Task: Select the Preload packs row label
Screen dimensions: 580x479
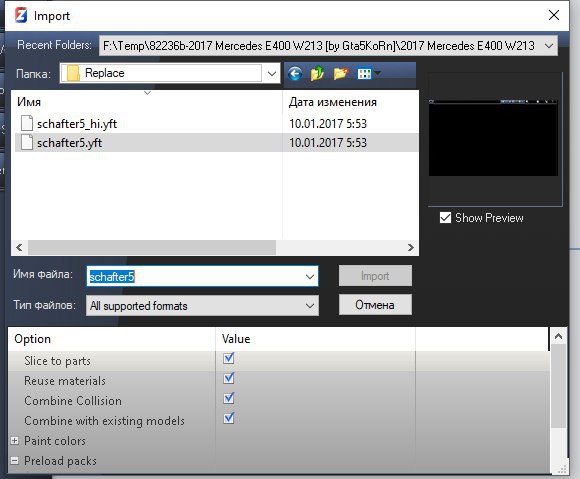Action: tap(60, 461)
